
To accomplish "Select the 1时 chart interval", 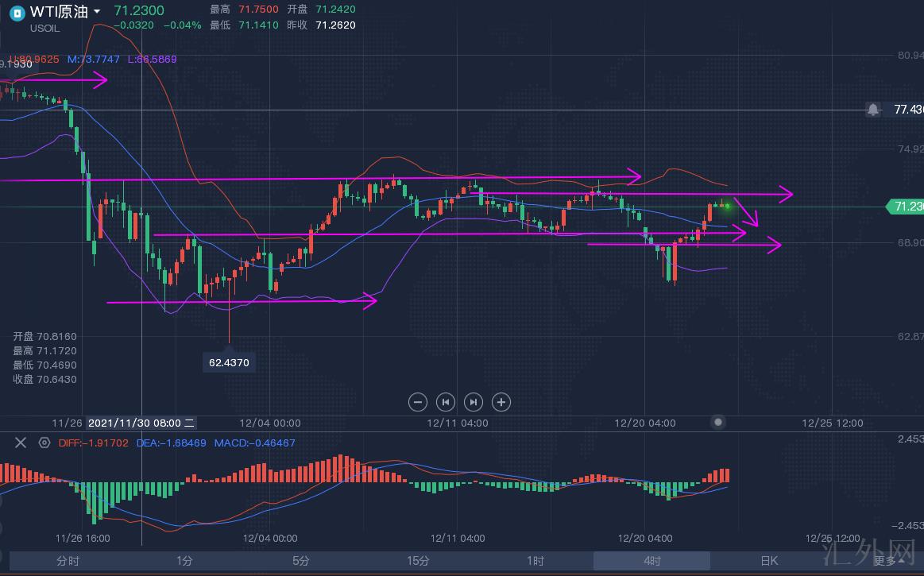I will (x=535, y=561).
